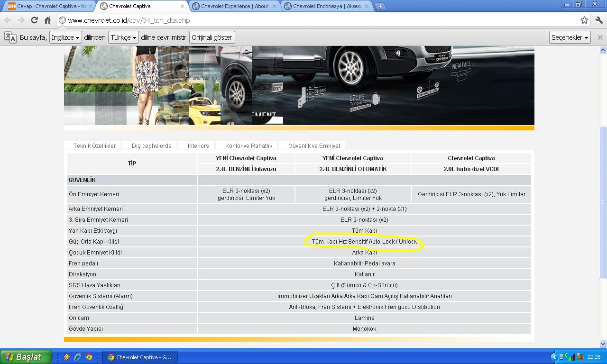The image size is (607, 364).
Task: Click the browser forward arrow
Action: coord(21,20)
